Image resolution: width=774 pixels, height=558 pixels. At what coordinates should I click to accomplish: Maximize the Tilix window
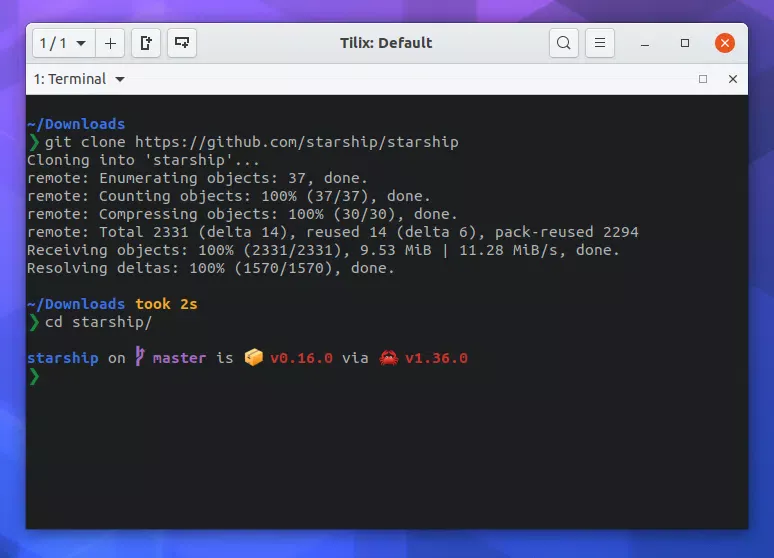685,43
